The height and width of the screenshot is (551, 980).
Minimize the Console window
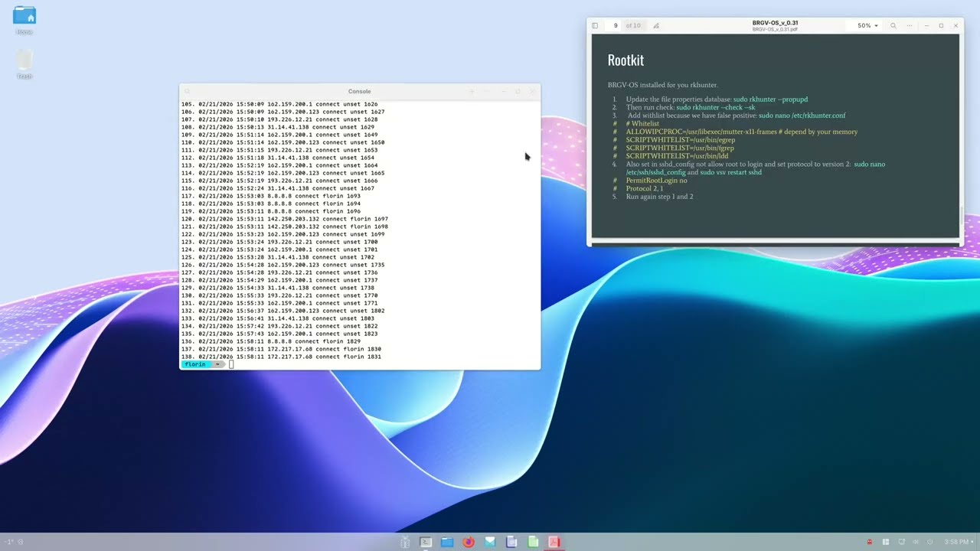(x=503, y=91)
